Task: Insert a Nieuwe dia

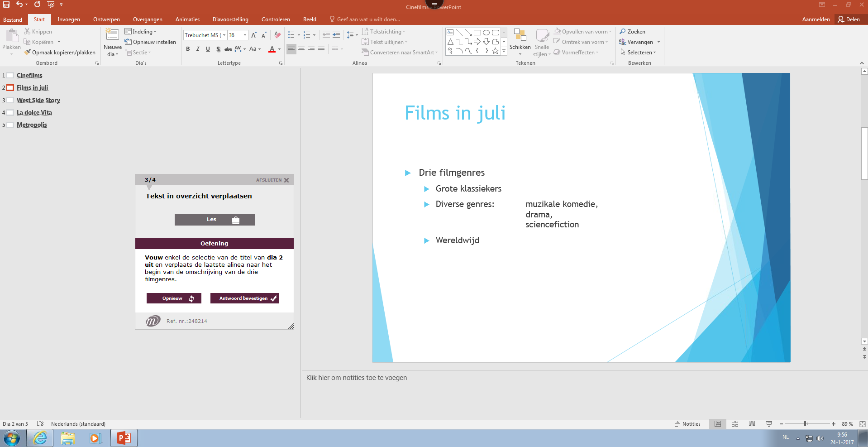Action: (112, 41)
